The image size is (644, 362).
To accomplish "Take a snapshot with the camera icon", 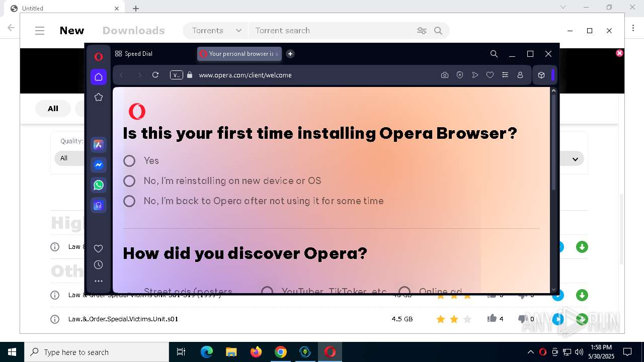I will (445, 75).
